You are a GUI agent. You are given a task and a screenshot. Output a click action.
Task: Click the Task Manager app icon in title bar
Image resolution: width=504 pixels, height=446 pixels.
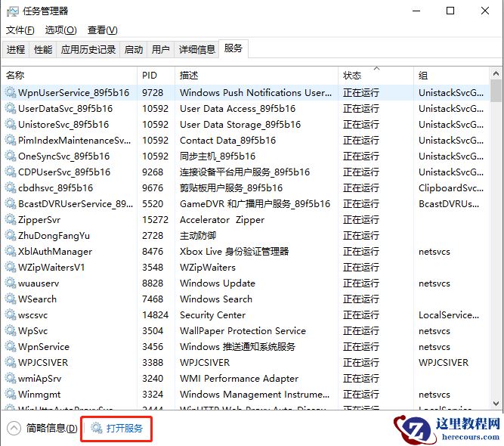[x=13, y=11]
